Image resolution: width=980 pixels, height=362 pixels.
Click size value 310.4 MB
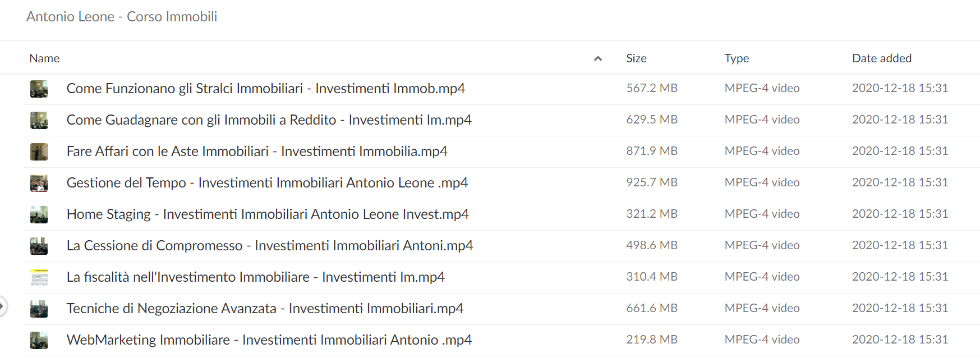(652, 277)
